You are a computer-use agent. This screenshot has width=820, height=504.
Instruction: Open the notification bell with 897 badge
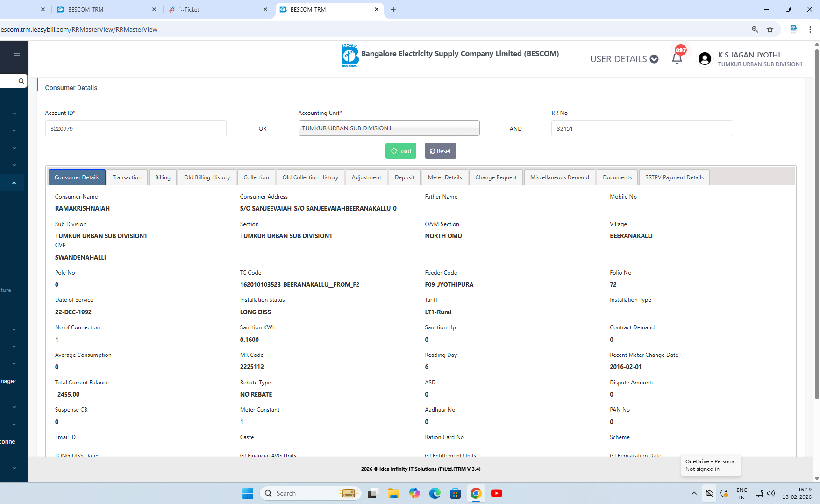pos(677,58)
